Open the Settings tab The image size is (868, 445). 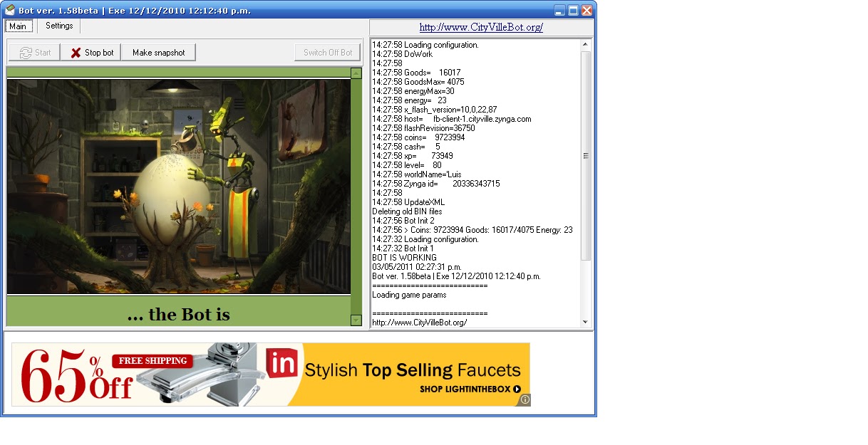59,26
